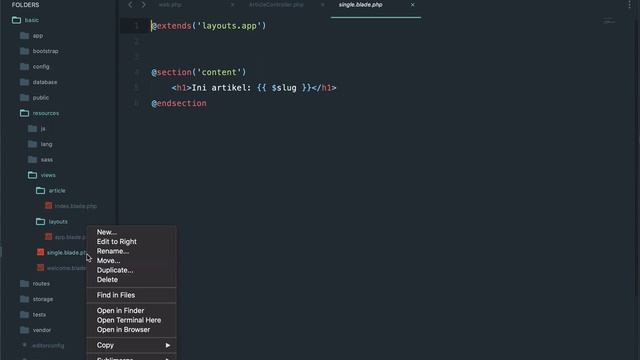
Task: Click the bootstrap folder icon
Action: [x=24, y=51]
